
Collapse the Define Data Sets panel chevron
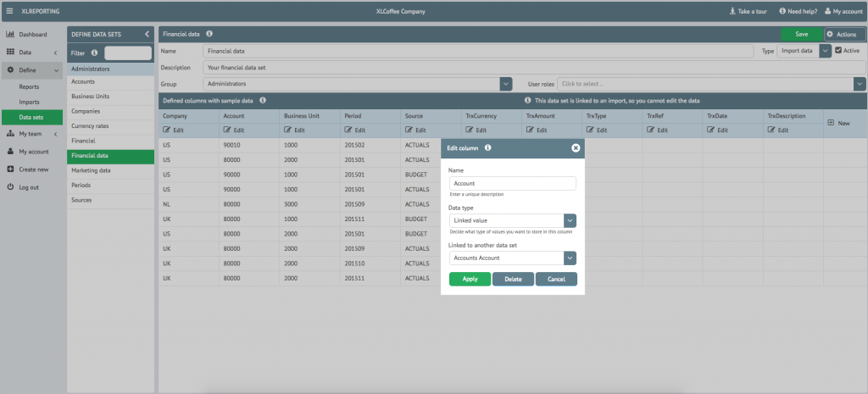click(147, 34)
